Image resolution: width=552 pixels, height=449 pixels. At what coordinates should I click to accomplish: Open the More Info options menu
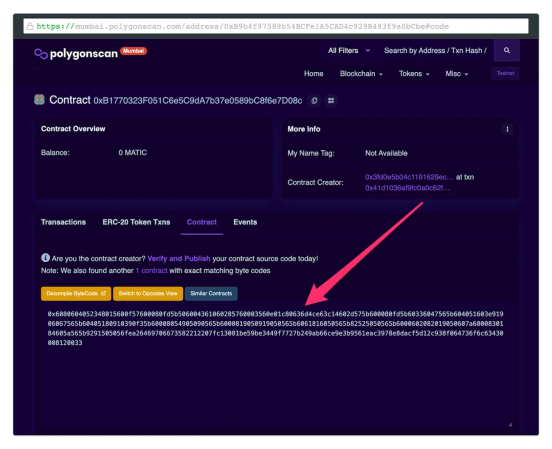(x=507, y=129)
